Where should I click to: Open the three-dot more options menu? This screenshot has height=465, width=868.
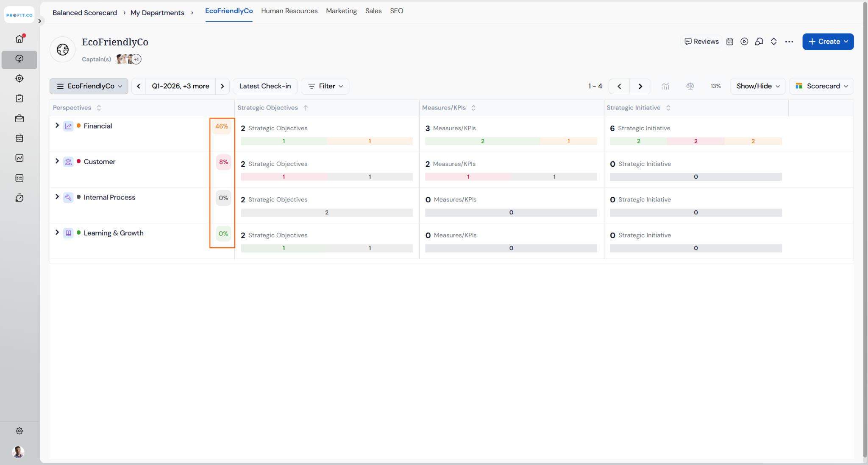(789, 42)
